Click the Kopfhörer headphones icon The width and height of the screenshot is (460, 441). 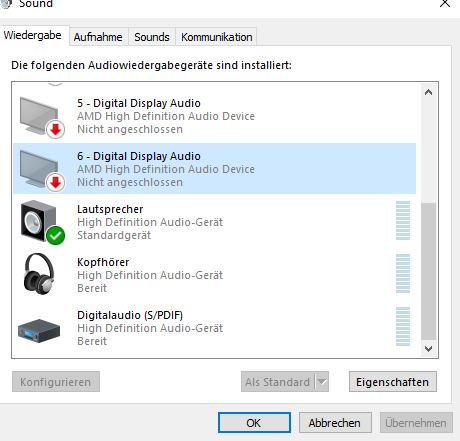click(x=39, y=274)
